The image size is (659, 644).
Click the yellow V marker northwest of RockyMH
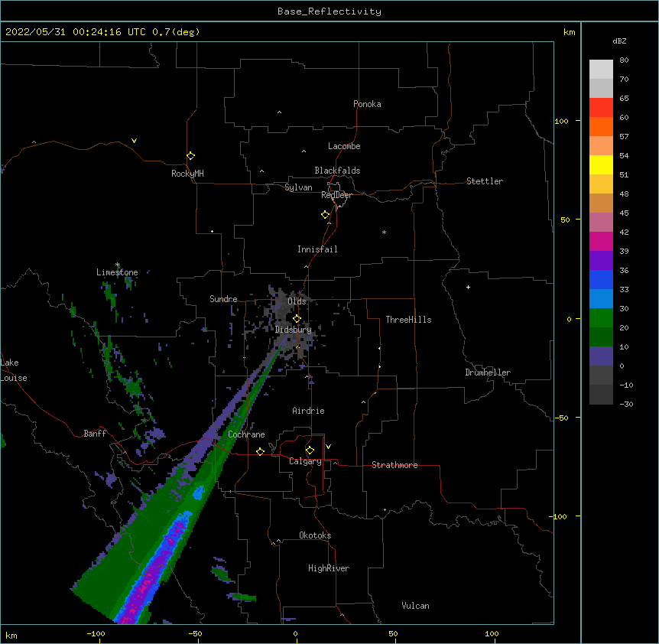[x=134, y=141]
